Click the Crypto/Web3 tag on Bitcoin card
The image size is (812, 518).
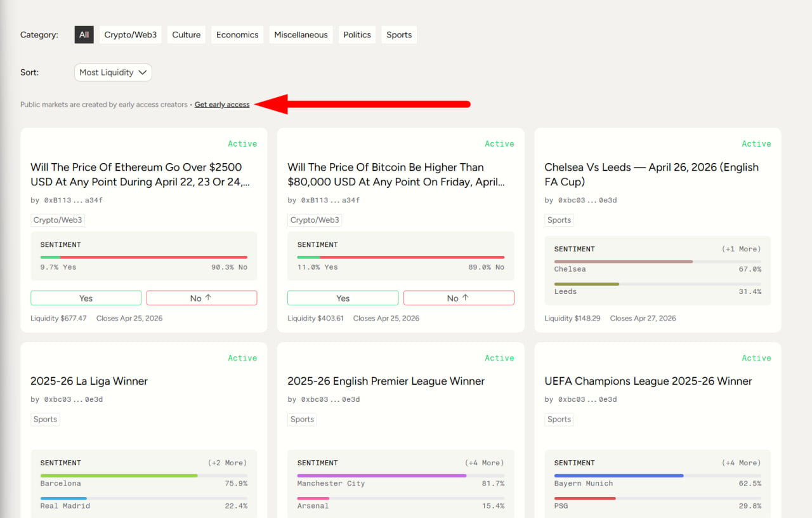click(315, 220)
